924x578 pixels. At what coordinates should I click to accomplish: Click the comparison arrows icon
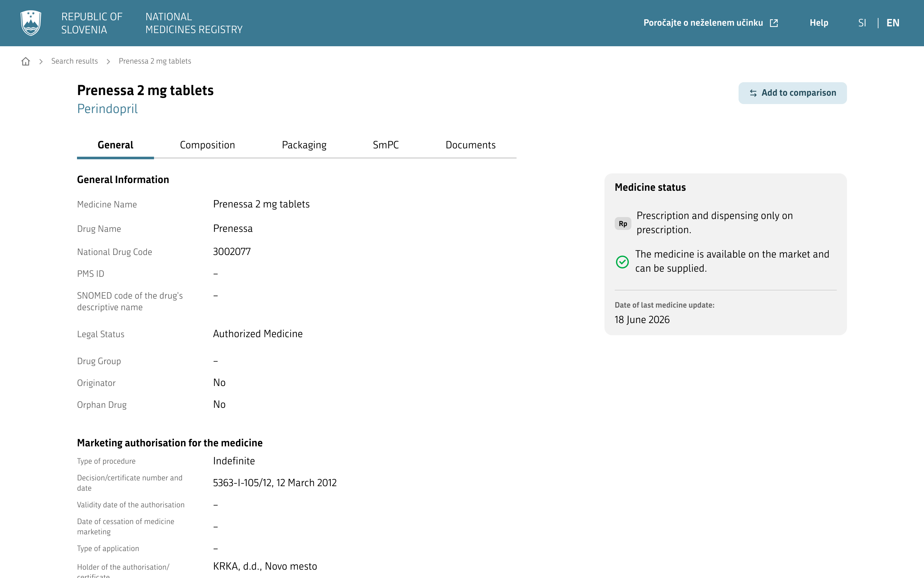pos(753,93)
